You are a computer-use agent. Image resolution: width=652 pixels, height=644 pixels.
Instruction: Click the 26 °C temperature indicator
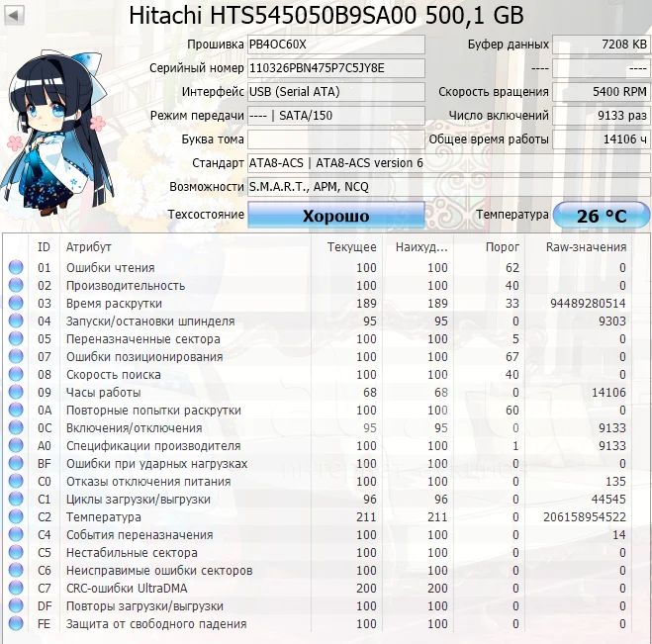(x=602, y=215)
